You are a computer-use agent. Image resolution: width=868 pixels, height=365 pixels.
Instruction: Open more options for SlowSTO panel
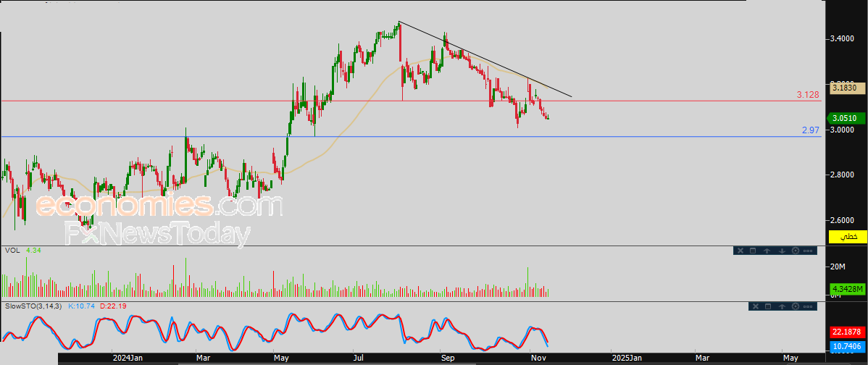(808, 306)
